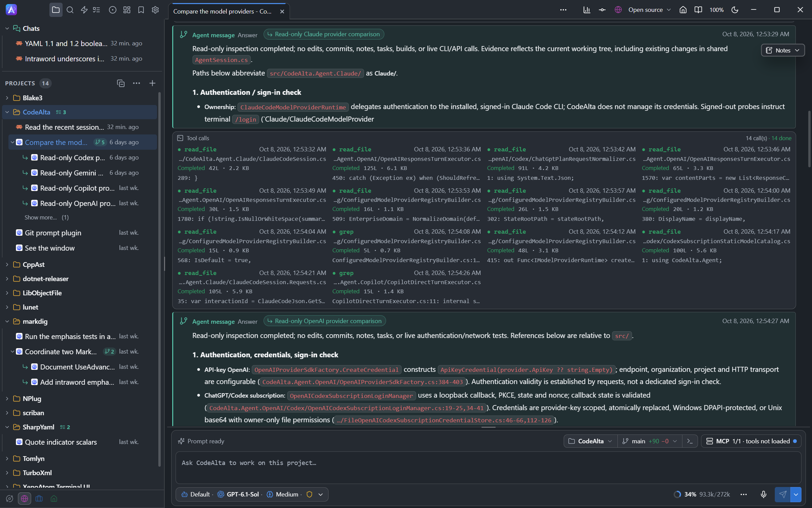Click the Ask CodeAlta prompt input field
The width and height of the screenshot is (812, 508).
click(x=488, y=467)
